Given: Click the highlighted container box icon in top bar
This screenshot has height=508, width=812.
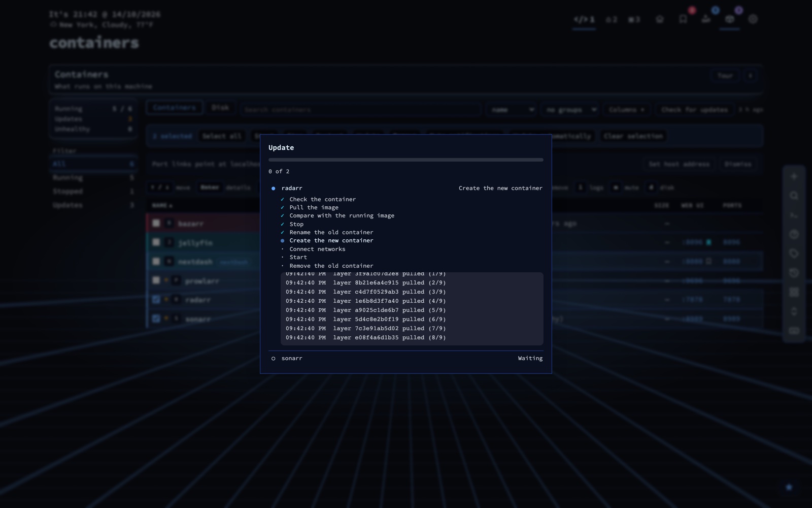Looking at the screenshot, I should pos(729,19).
